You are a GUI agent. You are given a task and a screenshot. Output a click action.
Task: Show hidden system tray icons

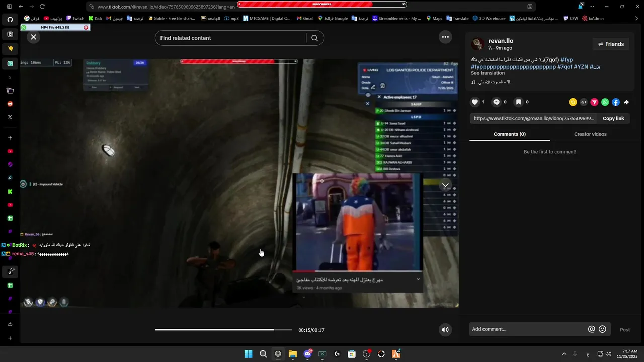click(x=564, y=354)
